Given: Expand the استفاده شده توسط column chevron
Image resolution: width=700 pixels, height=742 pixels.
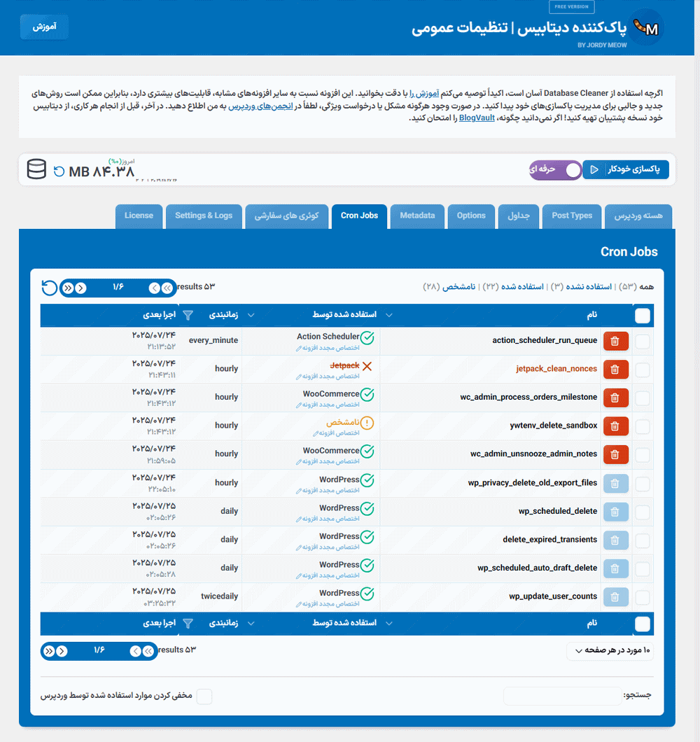Looking at the screenshot, I should [x=389, y=316].
